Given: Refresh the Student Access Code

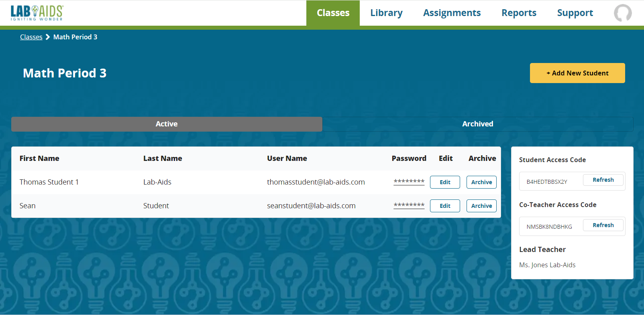Looking at the screenshot, I should (x=603, y=180).
